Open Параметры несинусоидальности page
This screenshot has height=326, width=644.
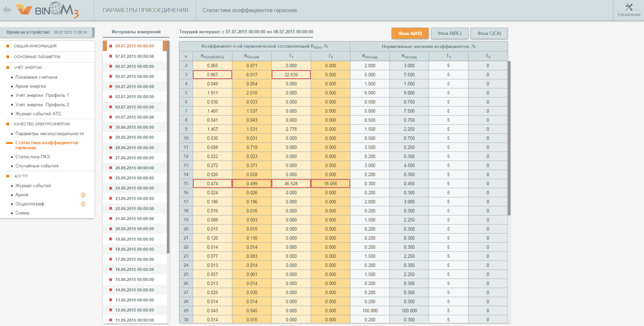tap(49, 133)
